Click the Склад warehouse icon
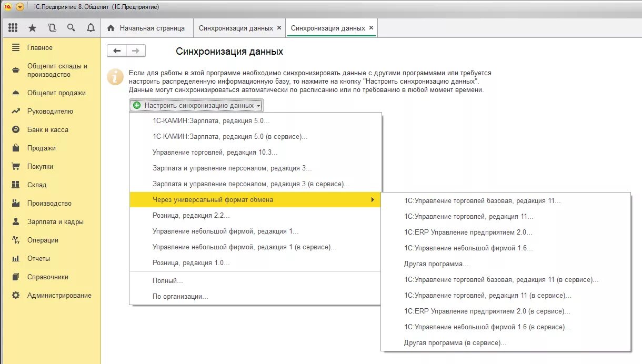 [16, 185]
